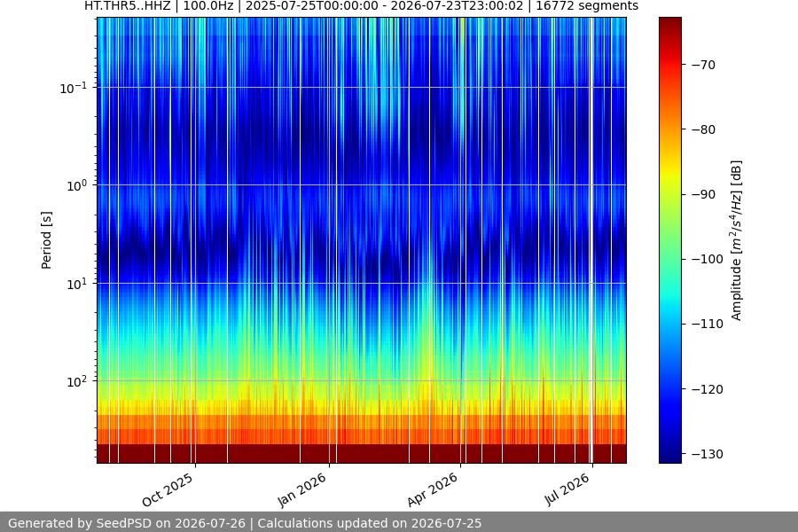Image resolution: width=798 pixels, height=532 pixels.
Task: Click the 10¹ period tick label
Action: click(x=77, y=284)
